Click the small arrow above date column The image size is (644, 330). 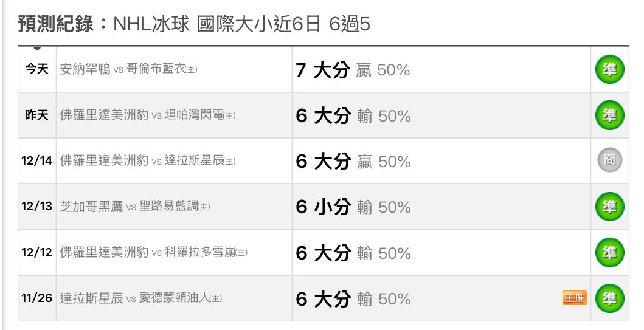[37, 47]
